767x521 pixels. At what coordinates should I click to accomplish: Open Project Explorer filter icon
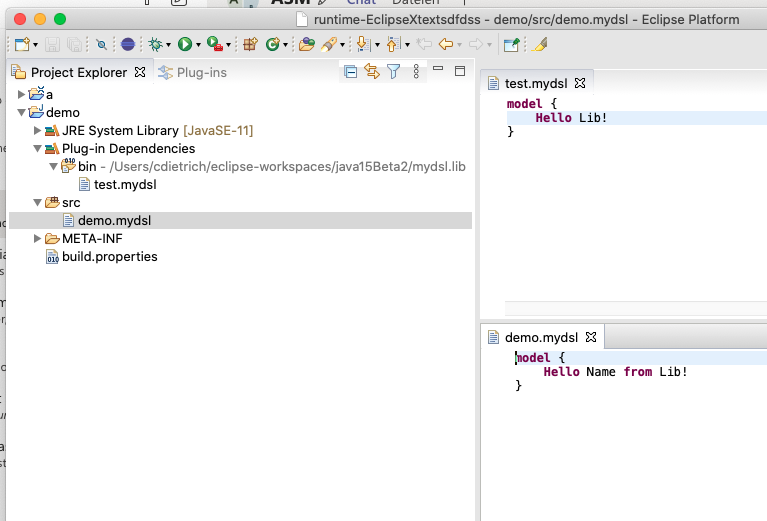pyautogui.click(x=393, y=72)
